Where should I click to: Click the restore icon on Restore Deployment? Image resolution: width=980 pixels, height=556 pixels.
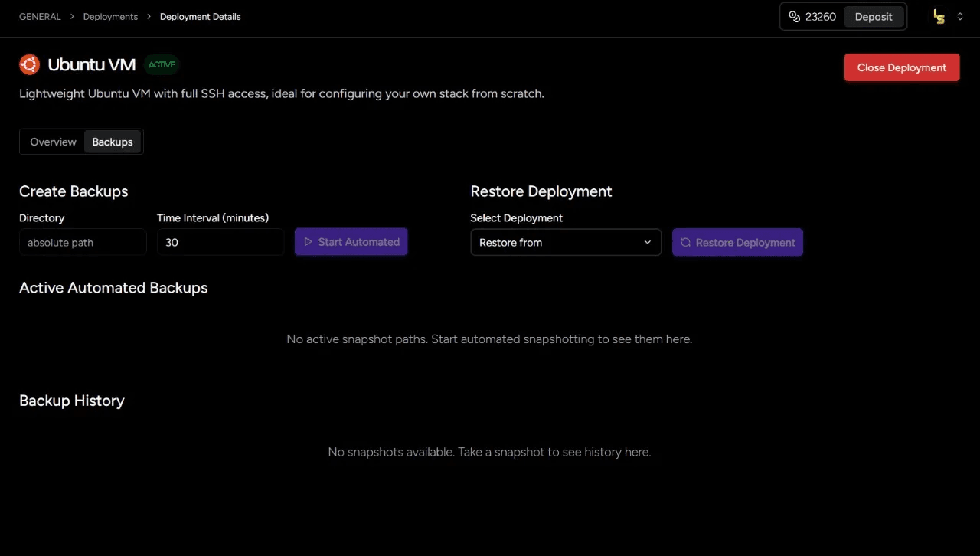pyautogui.click(x=685, y=242)
